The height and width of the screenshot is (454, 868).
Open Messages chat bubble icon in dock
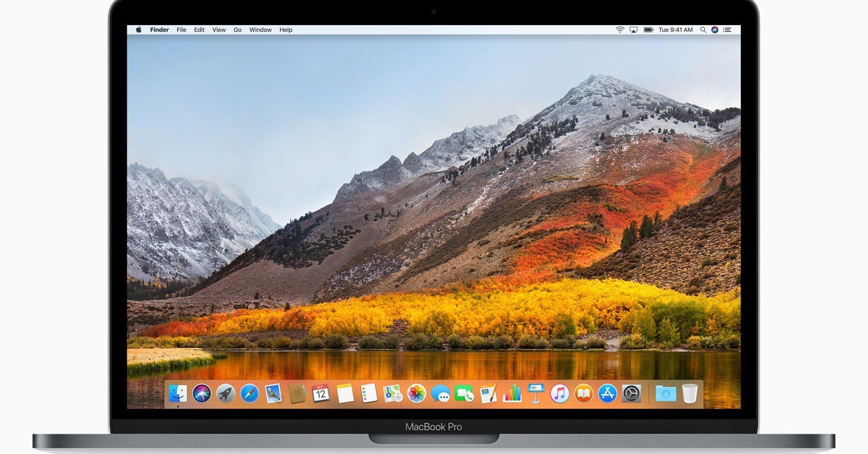(440, 393)
